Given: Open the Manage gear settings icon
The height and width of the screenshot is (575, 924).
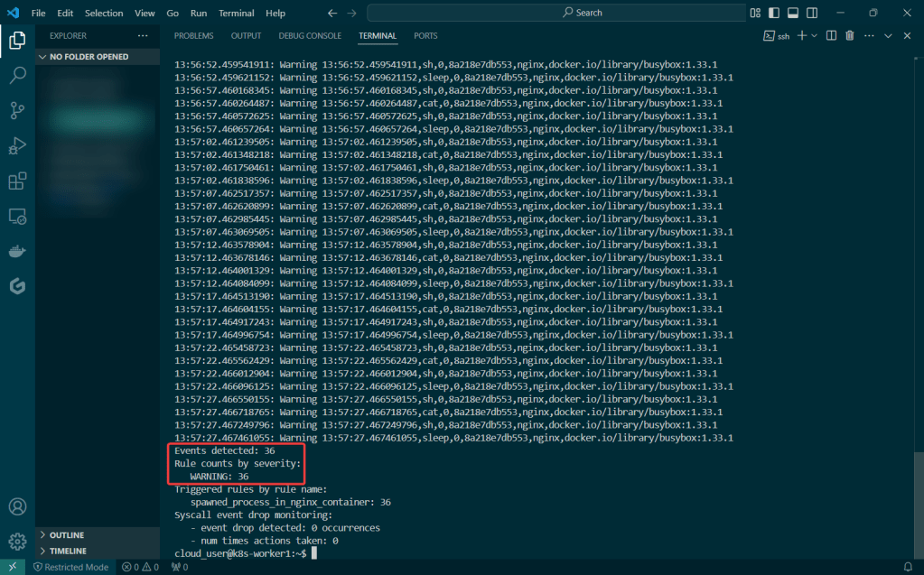Looking at the screenshot, I should (x=17, y=542).
